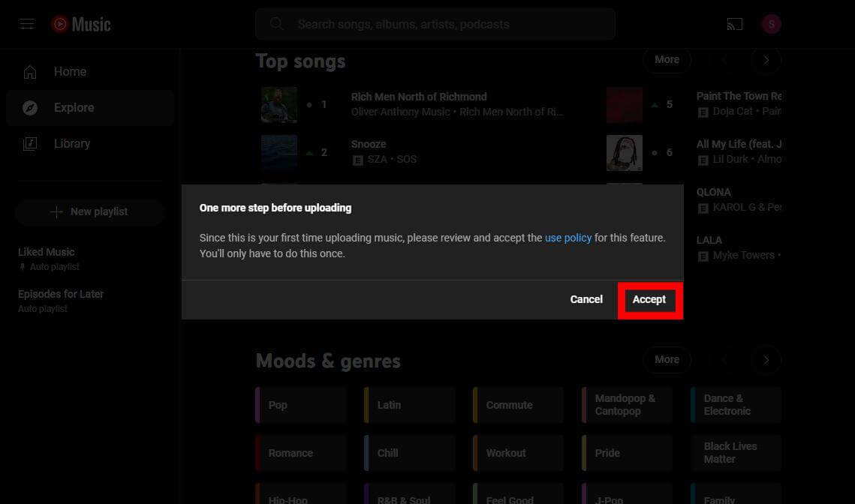The width and height of the screenshot is (855, 504).
Task: Select Explore in the sidebar
Action: click(90, 108)
